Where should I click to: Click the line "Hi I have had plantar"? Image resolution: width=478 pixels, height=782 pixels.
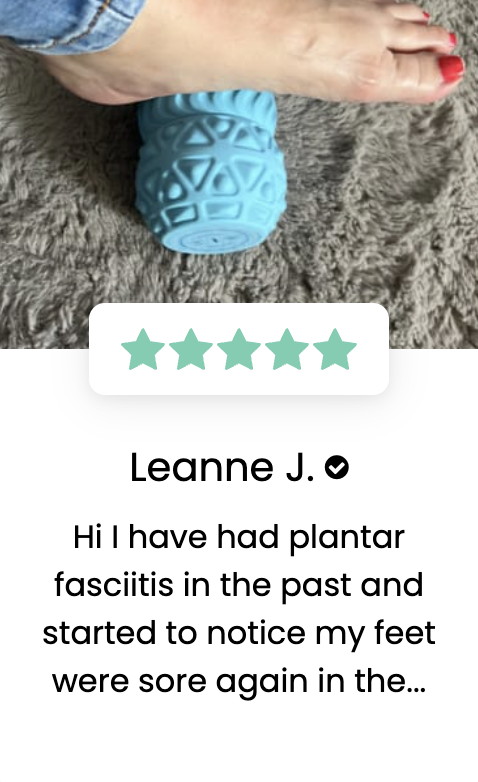pyautogui.click(x=239, y=537)
